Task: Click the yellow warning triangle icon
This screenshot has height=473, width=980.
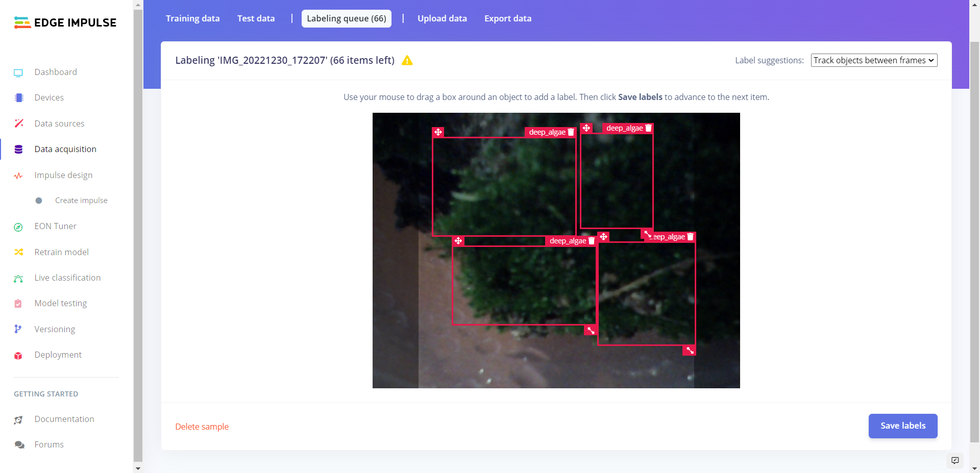Action: (x=407, y=60)
